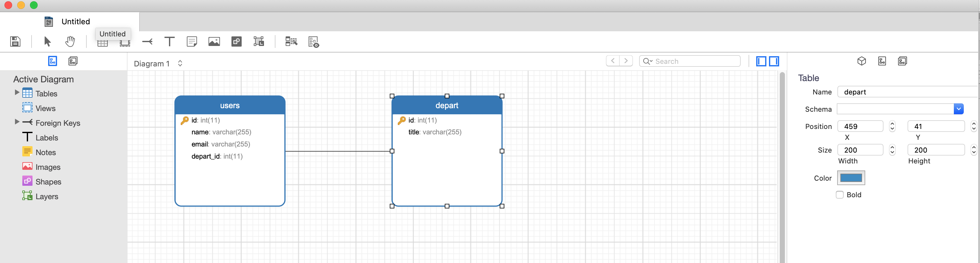Click the Size Height input field
Viewport: 980px width, 263px height.
tap(936, 150)
